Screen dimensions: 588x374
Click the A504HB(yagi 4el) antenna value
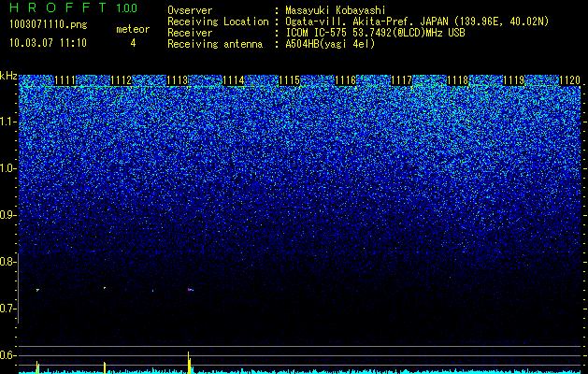pos(330,44)
